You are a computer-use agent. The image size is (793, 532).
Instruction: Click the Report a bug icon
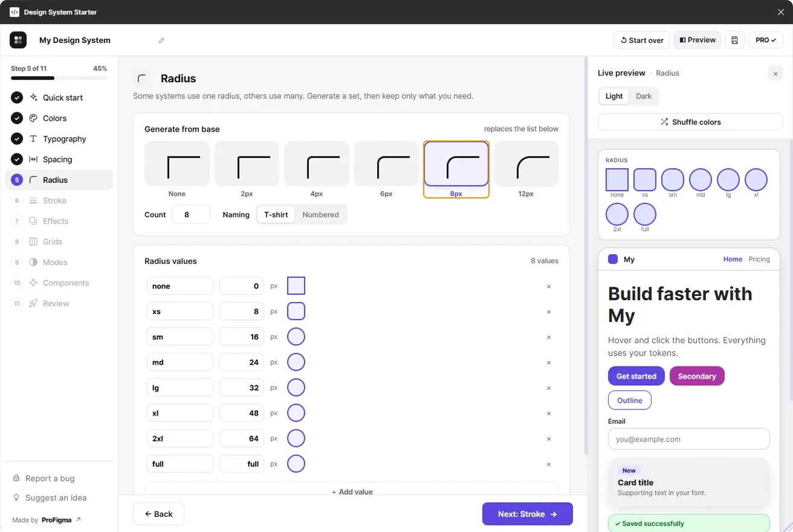16,478
